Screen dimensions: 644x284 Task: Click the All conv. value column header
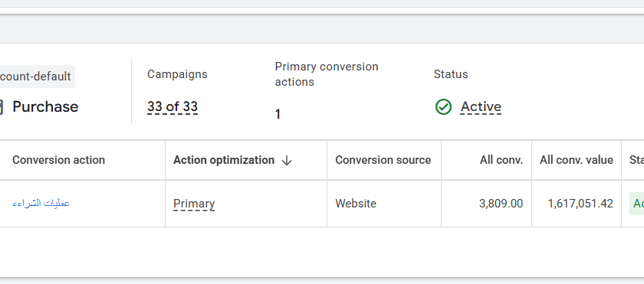click(x=577, y=160)
